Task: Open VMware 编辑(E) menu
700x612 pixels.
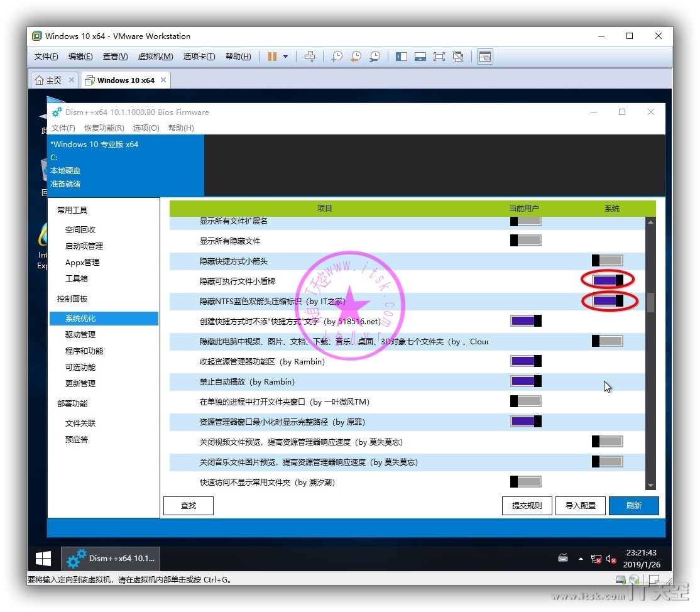Action: click(x=80, y=57)
